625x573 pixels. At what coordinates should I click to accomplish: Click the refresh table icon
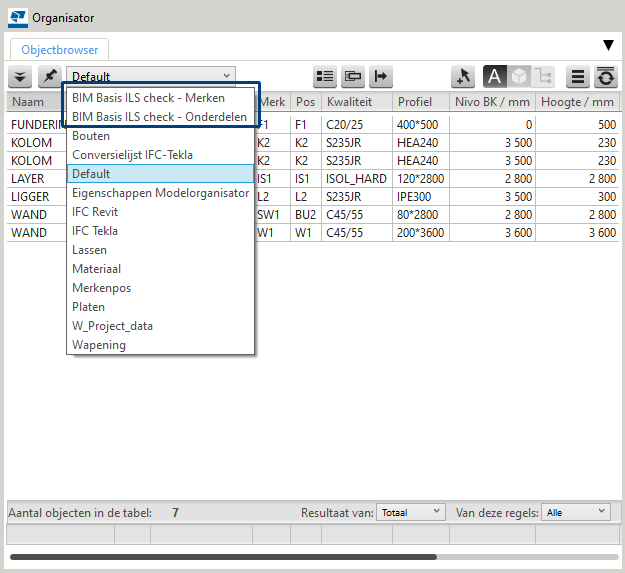(x=605, y=76)
